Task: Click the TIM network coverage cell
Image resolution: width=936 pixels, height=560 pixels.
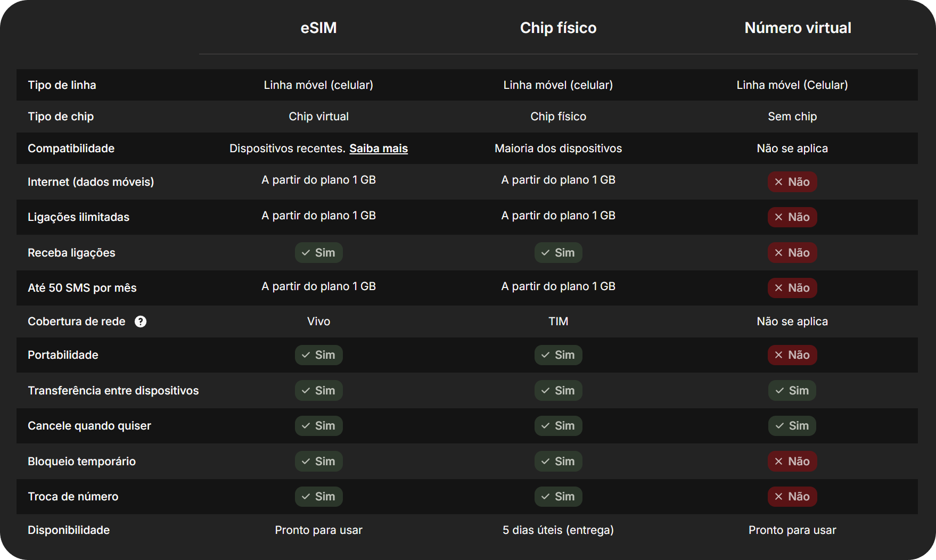Action: coord(558,322)
